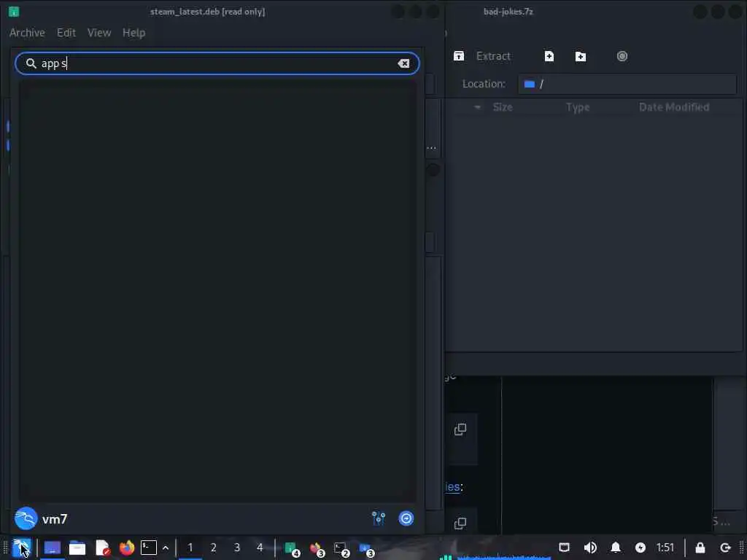
Task: Click terminal window group with badge 2
Action: click(x=341, y=549)
